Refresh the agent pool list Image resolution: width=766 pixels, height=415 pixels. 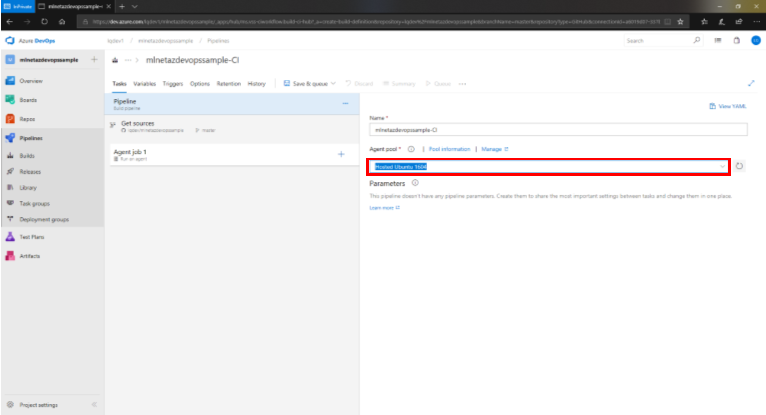coord(739,166)
